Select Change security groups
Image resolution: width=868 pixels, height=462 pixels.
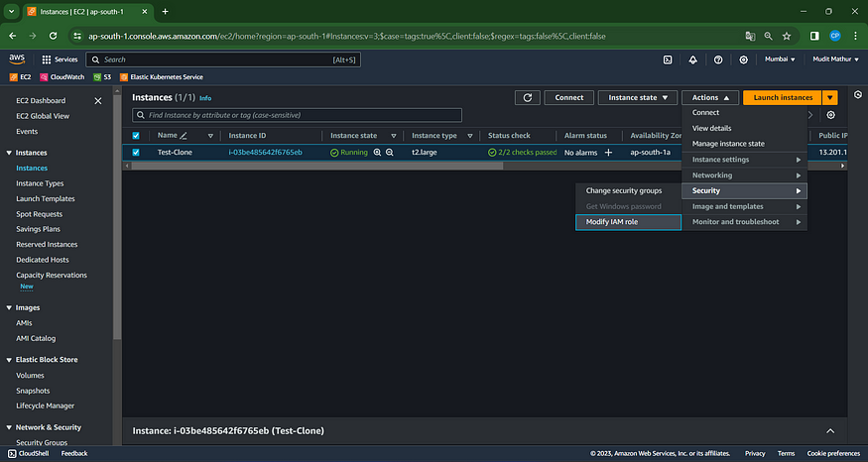(x=628, y=191)
